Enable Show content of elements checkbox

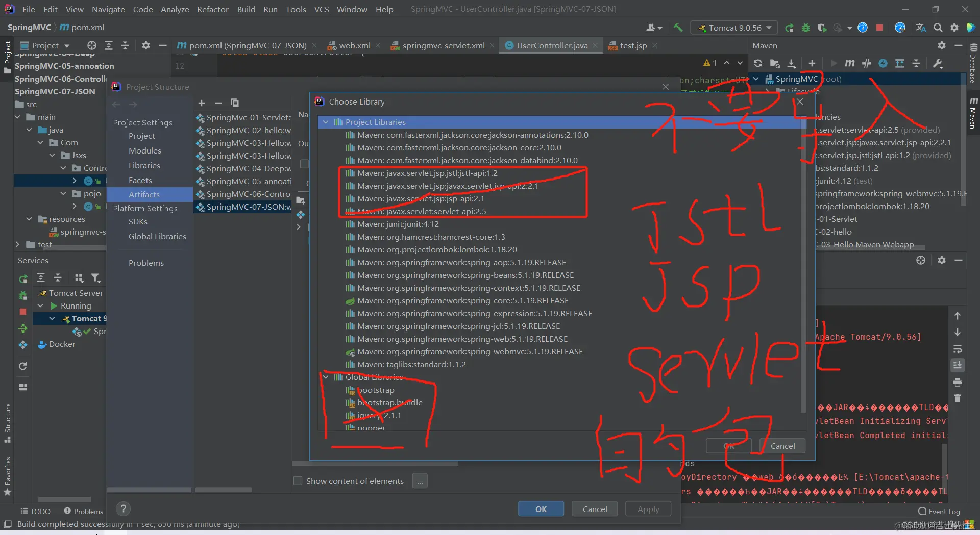point(298,480)
